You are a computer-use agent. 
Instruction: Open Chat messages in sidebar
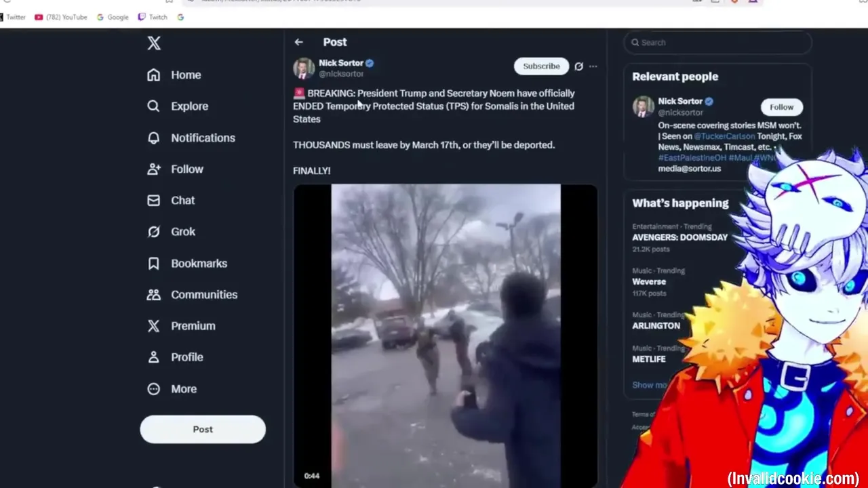[x=171, y=201]
